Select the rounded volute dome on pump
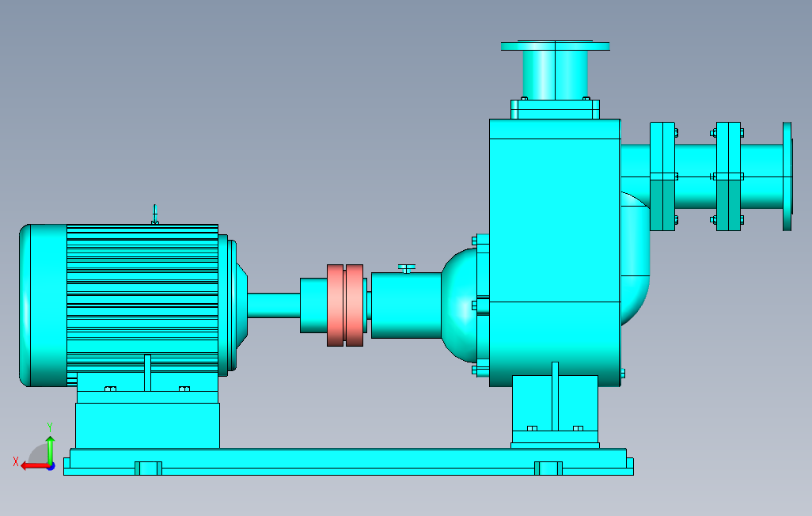Viewport: 812px width, 516px height. point(460,305)
